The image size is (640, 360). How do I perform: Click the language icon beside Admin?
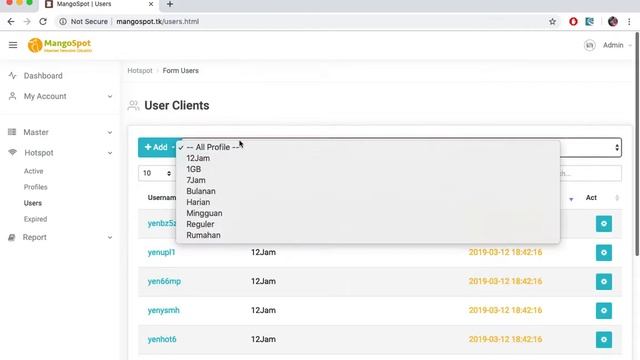(x=589, y=45)
